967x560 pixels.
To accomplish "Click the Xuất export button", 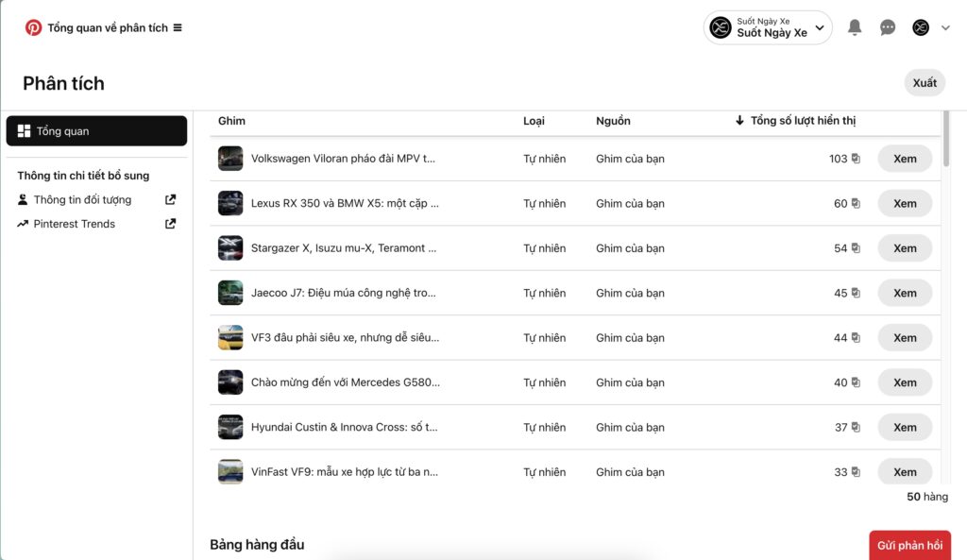I will (925, 83).
